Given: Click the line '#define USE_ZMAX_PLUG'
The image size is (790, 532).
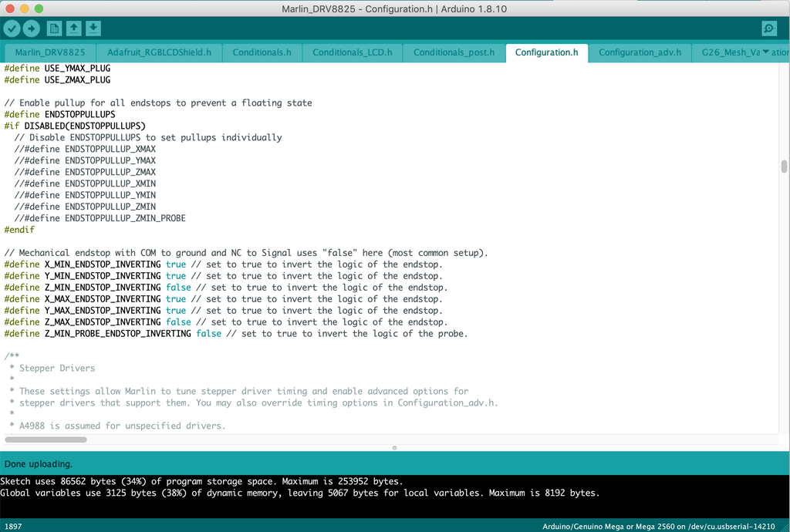Looking at the screenshot, I should click(57, 80).
